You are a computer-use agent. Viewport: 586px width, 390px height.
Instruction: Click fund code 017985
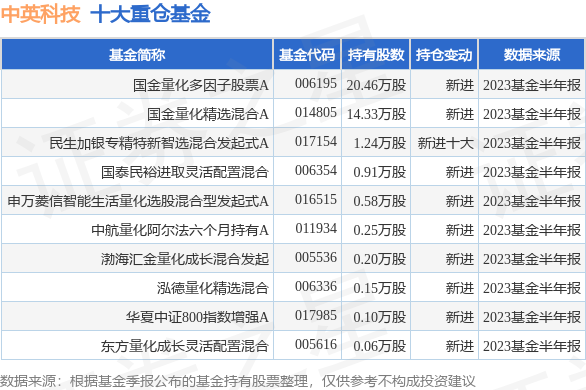click(316, 315)
